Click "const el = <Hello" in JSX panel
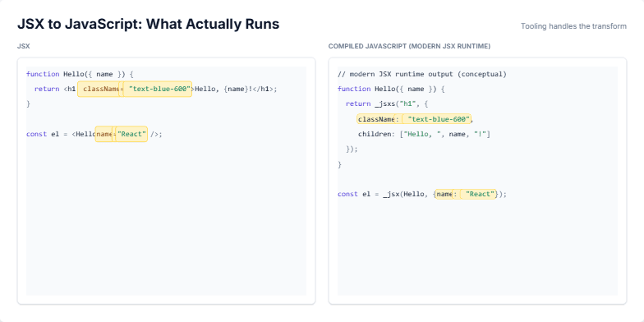 pyautogui.click(x=61, y=135)
